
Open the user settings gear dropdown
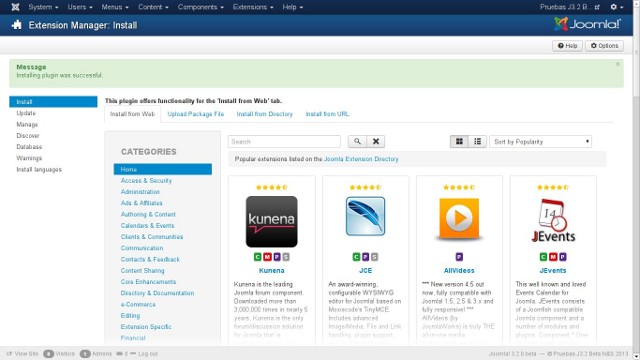click(x=616, y=7)
